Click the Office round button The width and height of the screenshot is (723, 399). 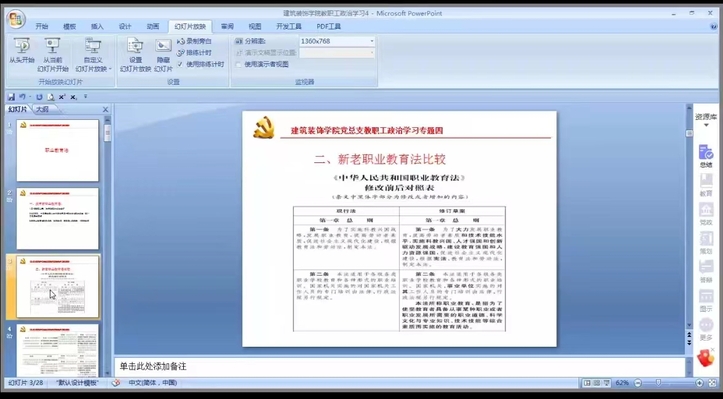click(16, 19)
